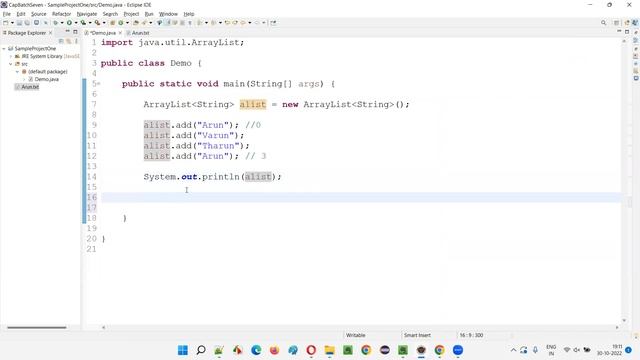The width and height of the screenshot is (640, 360).
Task: Open the Navigate menu
Action: tap(87, 14)
